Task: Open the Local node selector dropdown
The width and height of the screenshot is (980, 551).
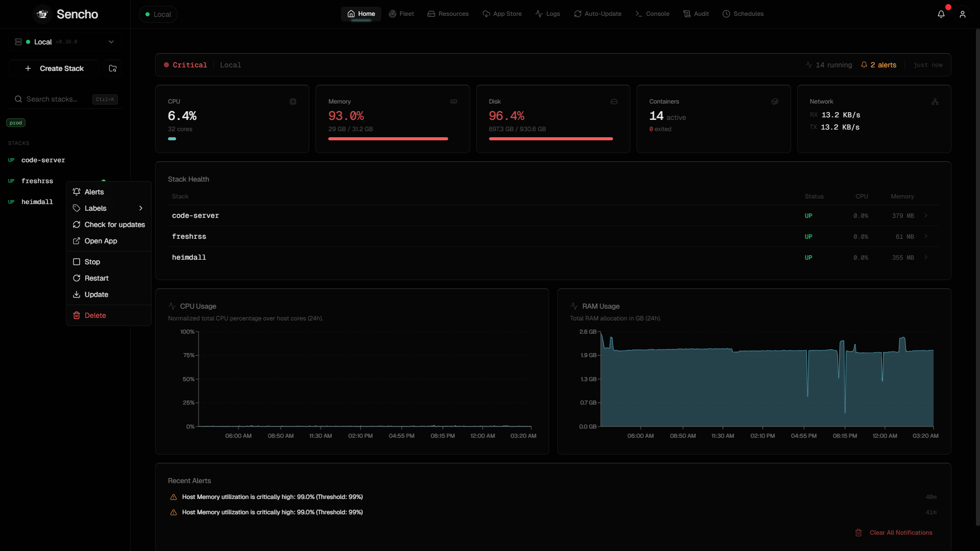Action: [65, 42]
